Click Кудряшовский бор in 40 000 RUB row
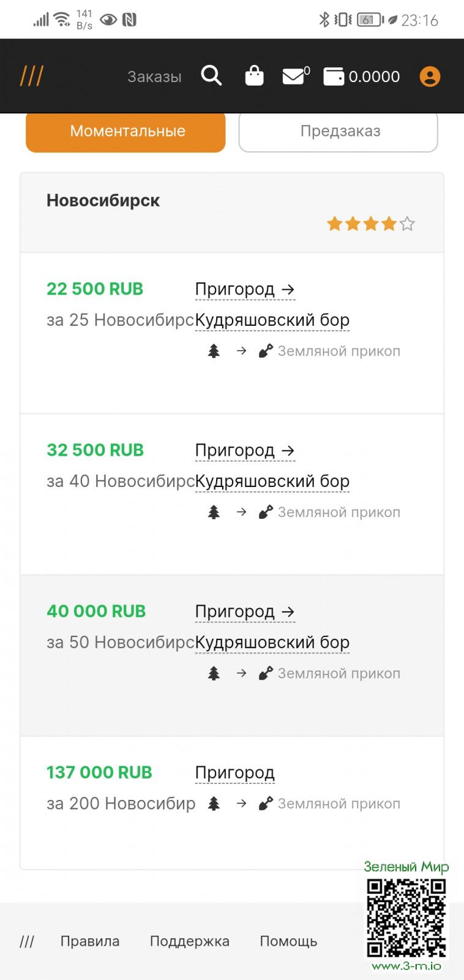Screen dimensions: 464x980 point(272,642)
